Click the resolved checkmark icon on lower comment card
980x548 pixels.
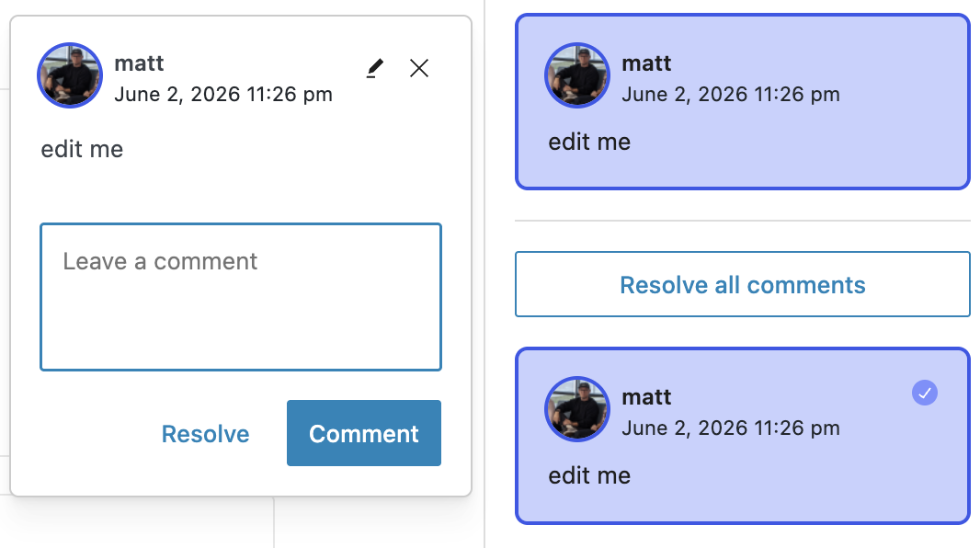pos(924,393)
